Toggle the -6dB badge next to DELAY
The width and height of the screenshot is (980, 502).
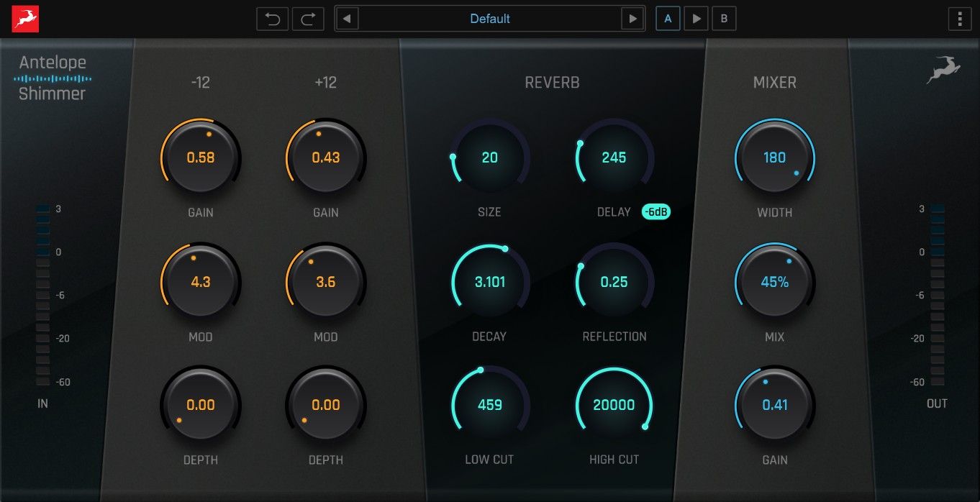[655, 212]
